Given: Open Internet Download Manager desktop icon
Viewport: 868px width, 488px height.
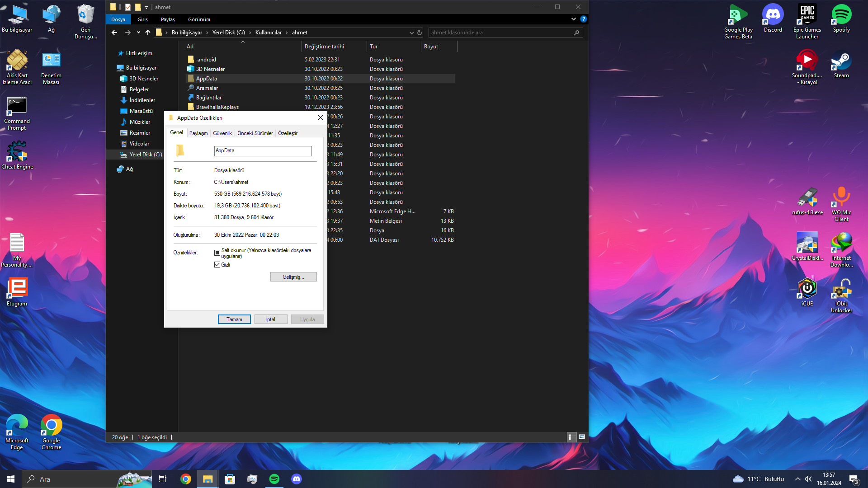Looking at the screenshot, I should (841, 249).
